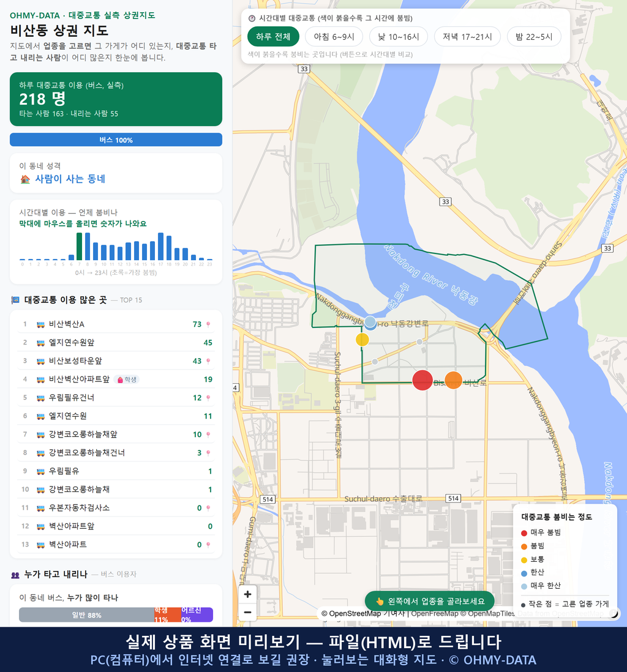627x672 pixels.
Task: Click pin icon in 비산벽산A row
Action: click(208, 324)
